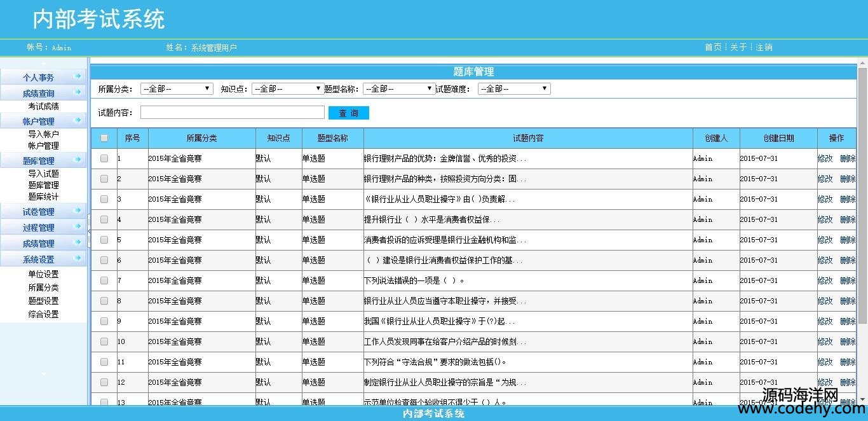Screen dimensions: 868x421
Task: Click the arrow icon beside 成绩查询
Action: tap(78, 92)
